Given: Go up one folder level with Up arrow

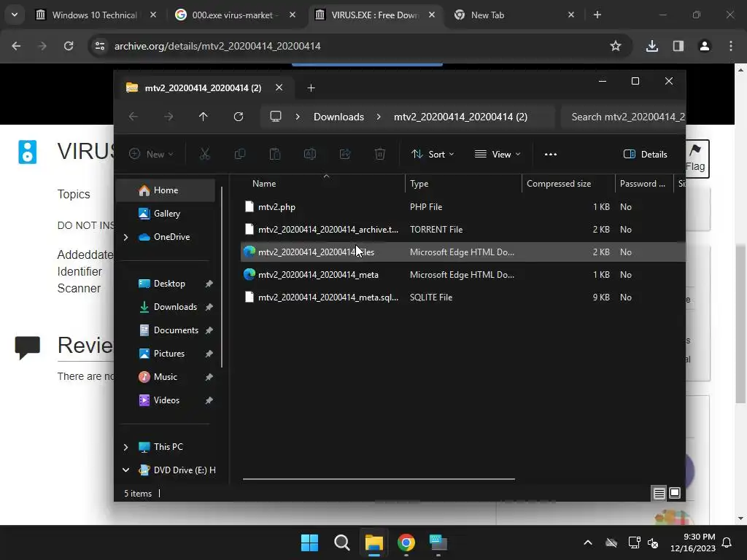Looking at the screenshot, I should pos(204,117).
